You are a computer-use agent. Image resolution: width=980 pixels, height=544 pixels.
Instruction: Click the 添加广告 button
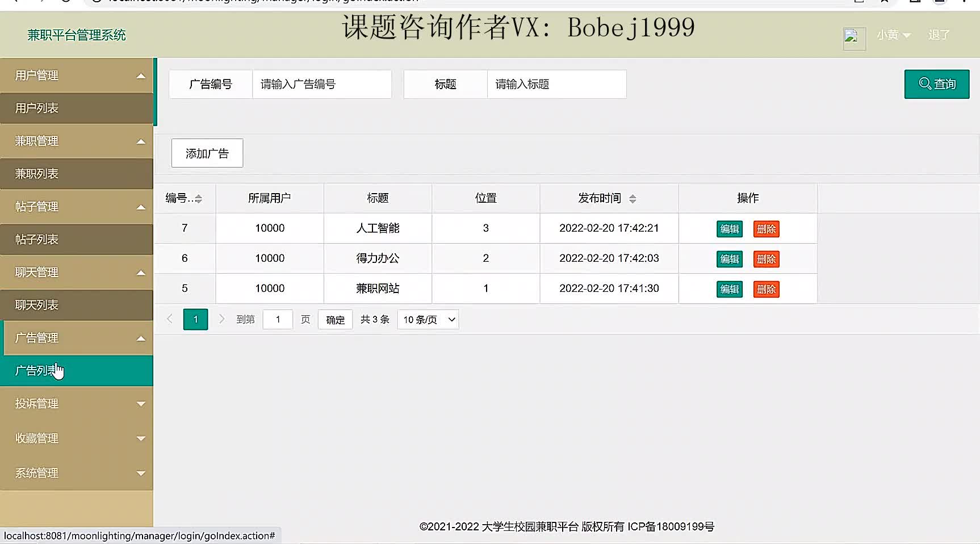click(x=207, y=153)
